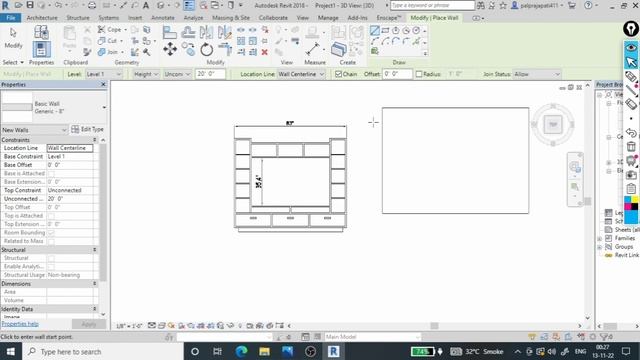Image resolution: width=640 pixels, height=360 pixels.
Task: Click the CMYK color block on annotation toolbar
Action: 631,203
